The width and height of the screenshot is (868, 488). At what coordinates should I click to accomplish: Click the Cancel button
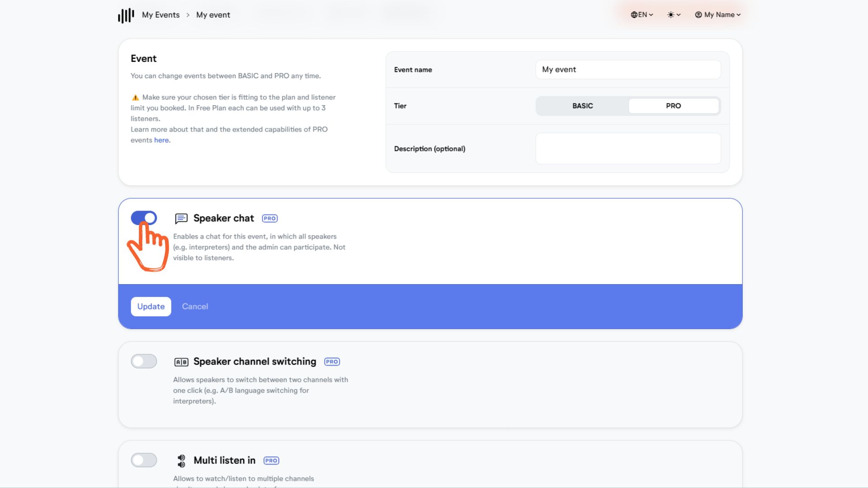195,306
